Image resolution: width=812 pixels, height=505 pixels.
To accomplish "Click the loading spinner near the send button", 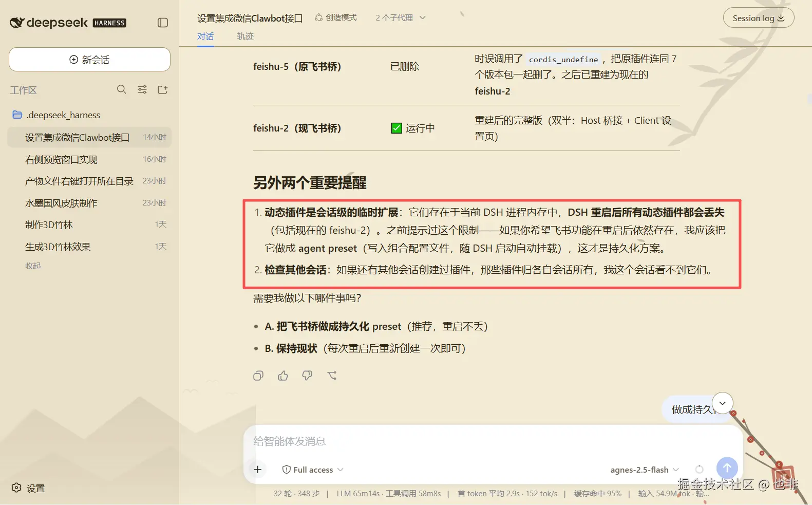I will [x=699, y=469].
